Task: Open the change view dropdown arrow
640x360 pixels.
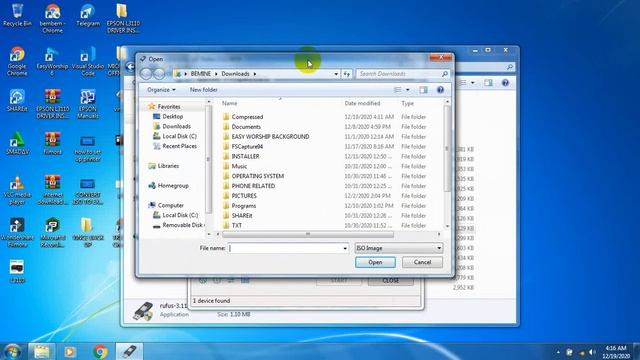Action: [407, 90]
